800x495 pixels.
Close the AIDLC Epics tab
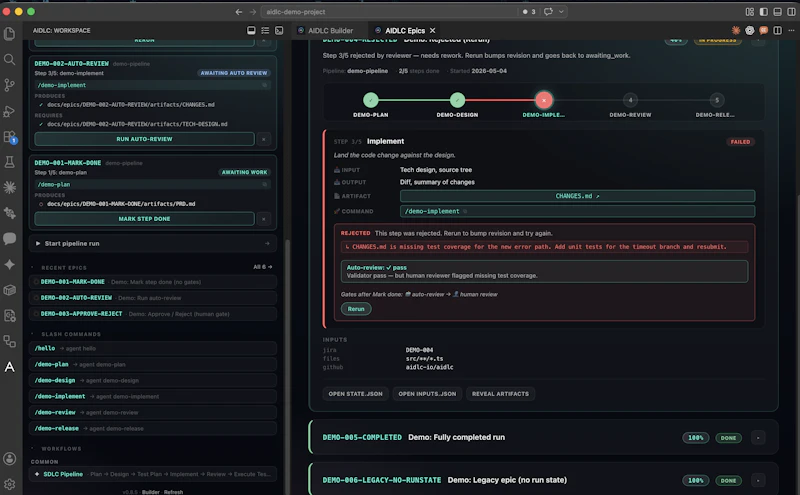click(433, 31)
